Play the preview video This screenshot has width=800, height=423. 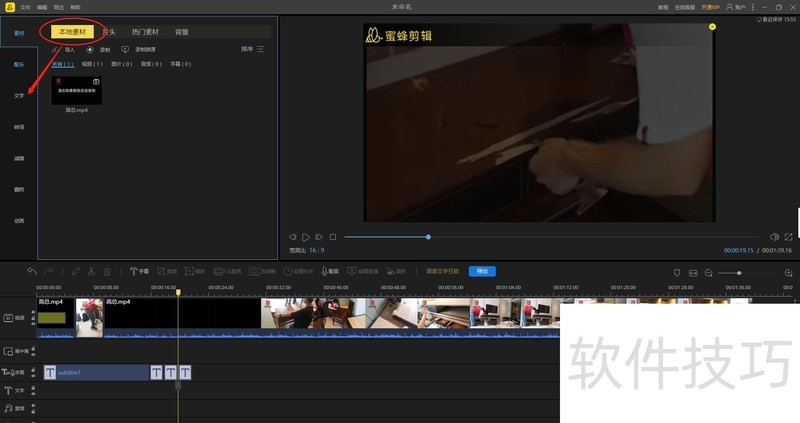pyautogui.click(x=306, y=237)
